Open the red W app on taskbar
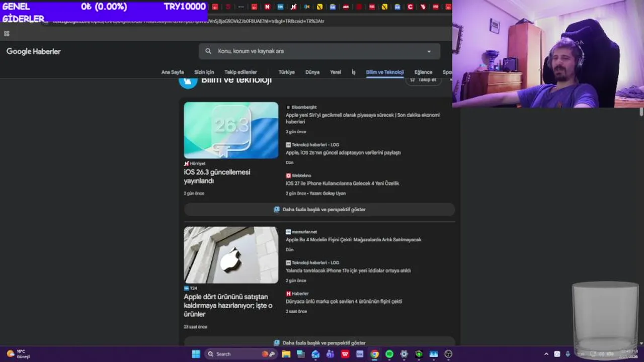 345,354
